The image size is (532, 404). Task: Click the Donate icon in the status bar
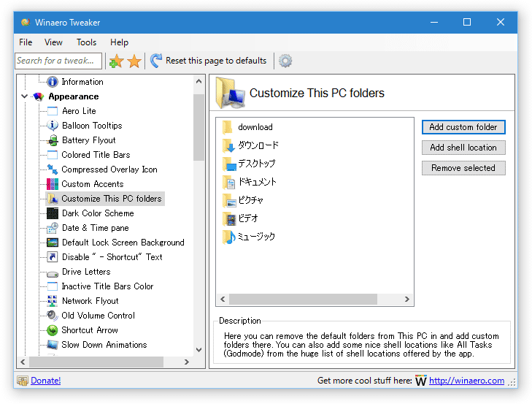click(x=23, y=381)
